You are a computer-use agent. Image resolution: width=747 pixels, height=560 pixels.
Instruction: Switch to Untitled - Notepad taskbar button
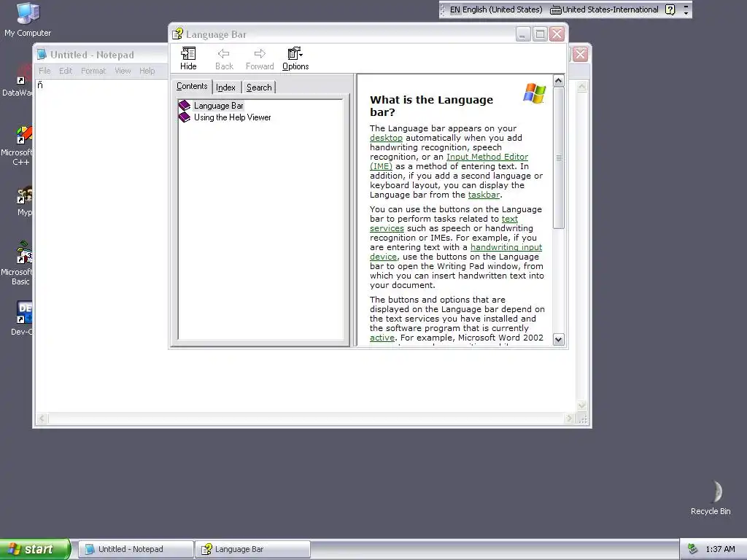click(x=136, y=549)
